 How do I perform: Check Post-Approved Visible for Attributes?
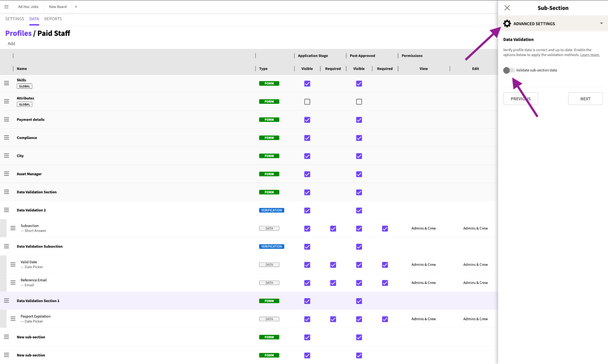pyautogui.click(x=359, y=102)
